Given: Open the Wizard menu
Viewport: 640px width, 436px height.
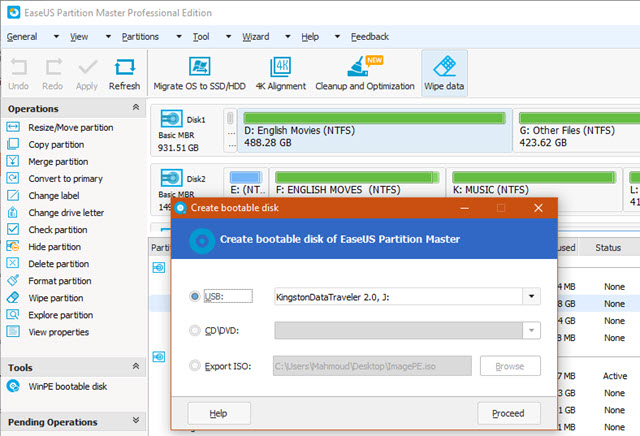Looking at the screenshot, I should (256, 37).
